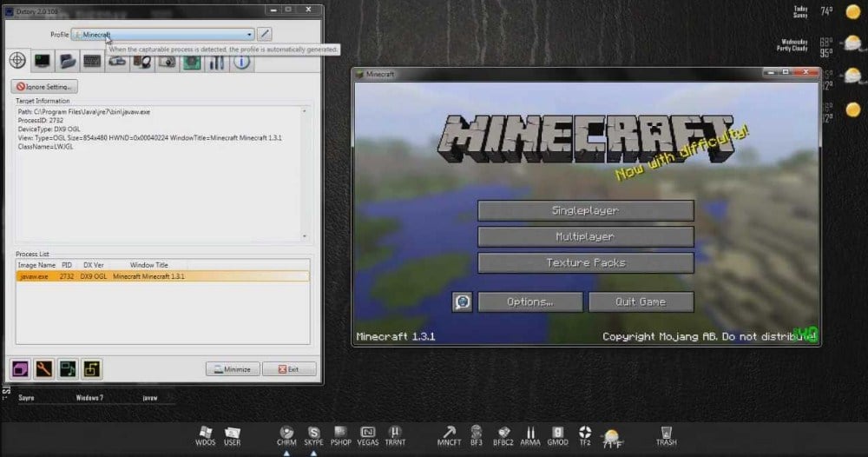The width and height of the screenshot is (868, 457).
Task: Click the yellow export arrow icon in Dxtory
Action: 91,369
